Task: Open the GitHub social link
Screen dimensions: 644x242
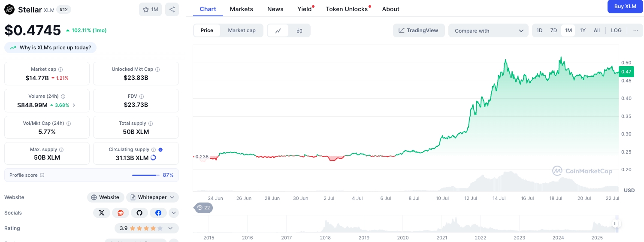Action: (139, 213)
